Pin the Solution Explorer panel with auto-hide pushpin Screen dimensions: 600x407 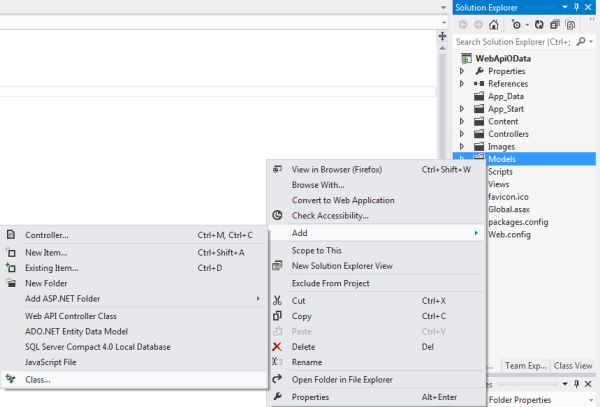click(576, 8)
